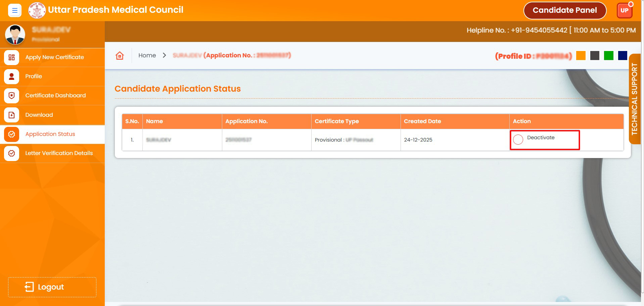This screenshot has height=306, width=644.
Task: Choose the navy blue theme swatch
Action: [x=622, y=56]
